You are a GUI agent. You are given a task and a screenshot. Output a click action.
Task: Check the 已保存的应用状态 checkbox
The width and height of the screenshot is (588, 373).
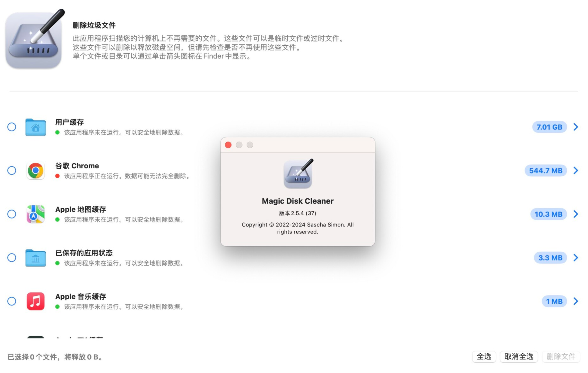point(12,258)
